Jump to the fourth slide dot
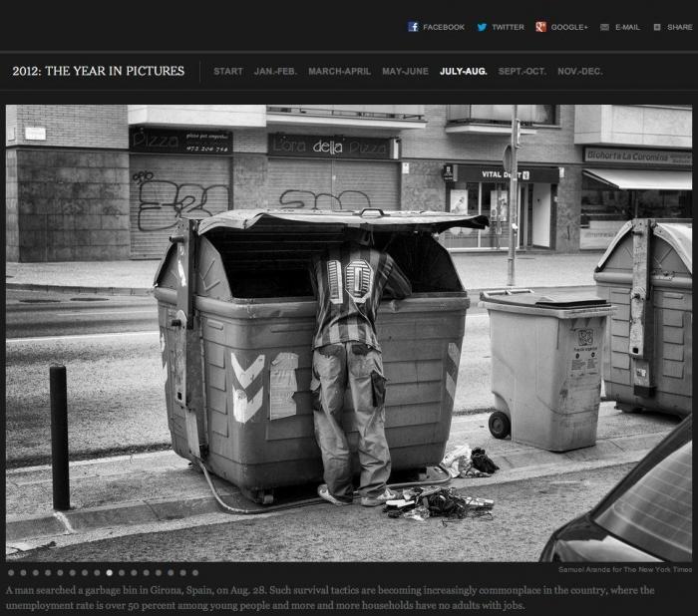Screen dimensions: 698x616 48,573
